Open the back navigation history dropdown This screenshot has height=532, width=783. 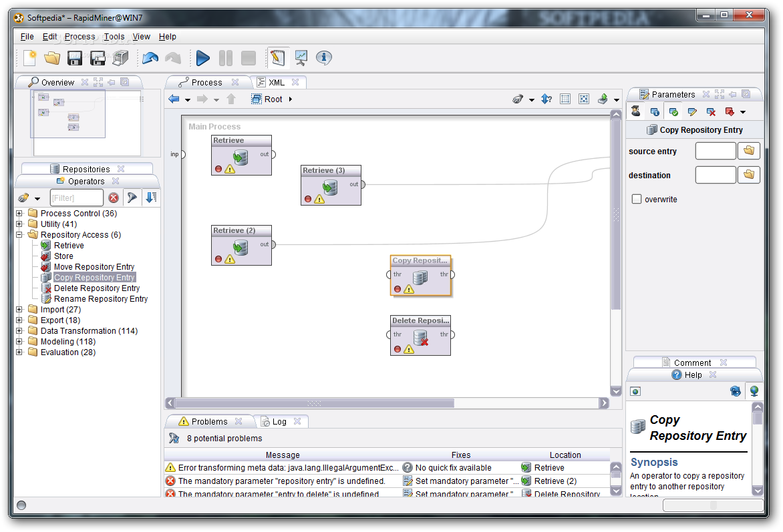188,100
